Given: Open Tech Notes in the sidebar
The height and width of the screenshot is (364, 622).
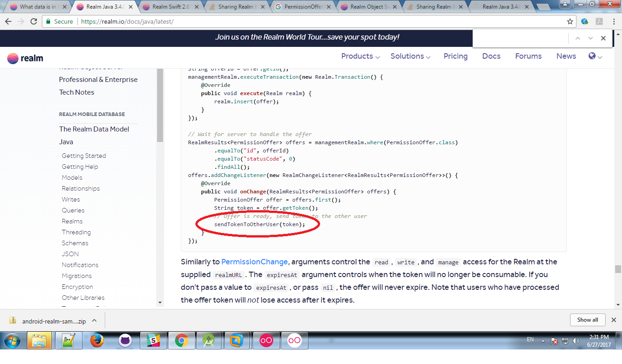Looking at the screenshot, I should (x=76, y=92).
